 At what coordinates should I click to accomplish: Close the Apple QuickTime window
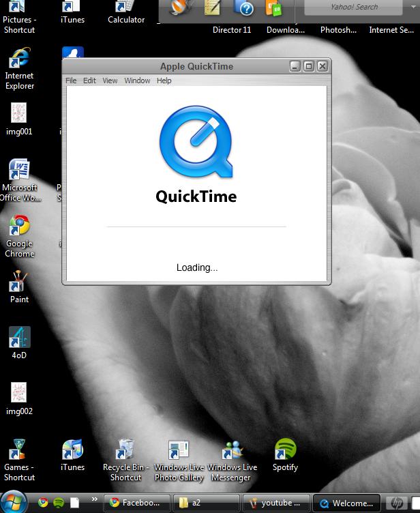pos(322,66)
